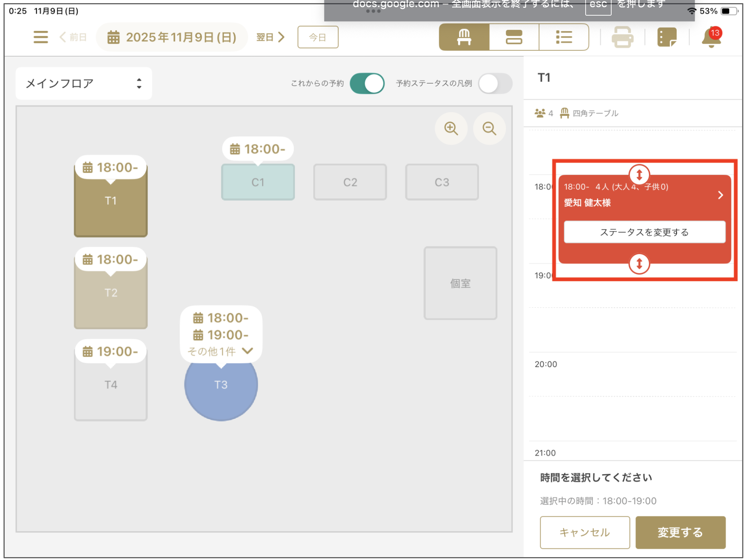Open calendar date picker for 2025年11月9日
Image resolution: width=746 pixels, height=560 pixels.
[x=172, y=37]
